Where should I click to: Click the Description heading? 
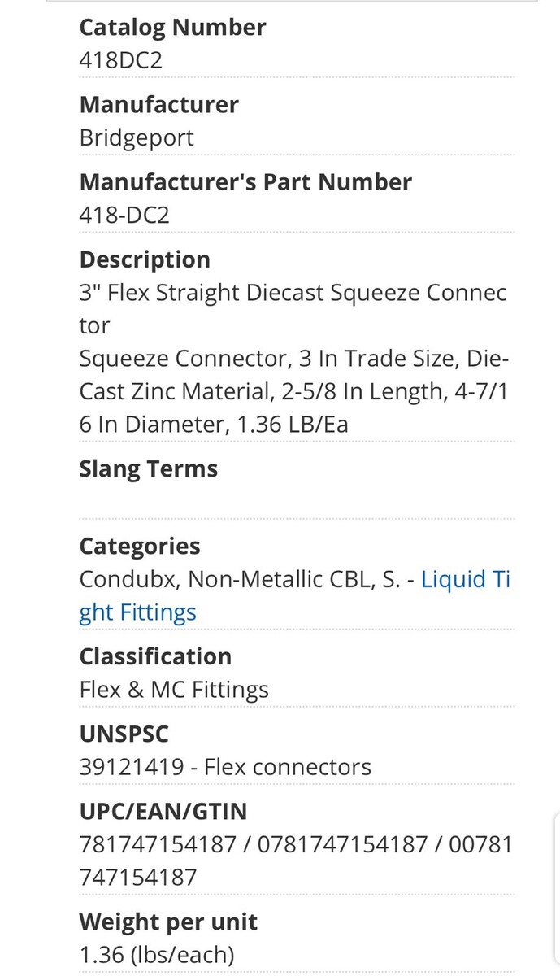coord(145,259)
